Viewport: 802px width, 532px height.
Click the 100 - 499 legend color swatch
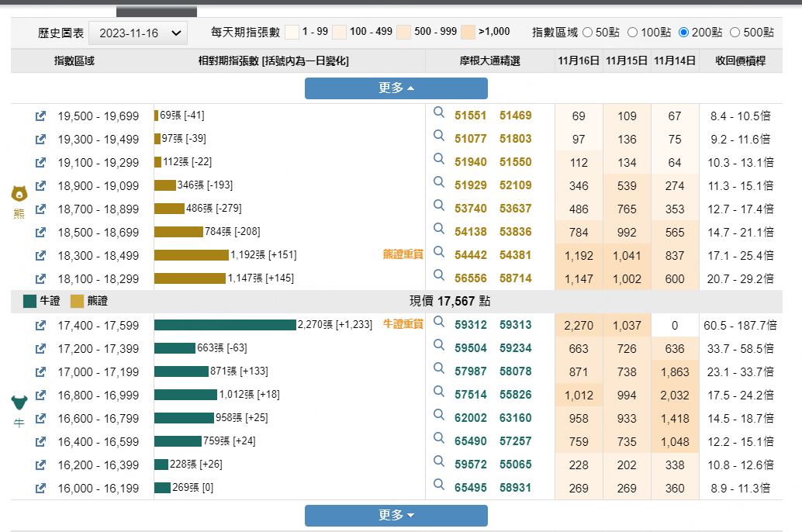[340, 33]
